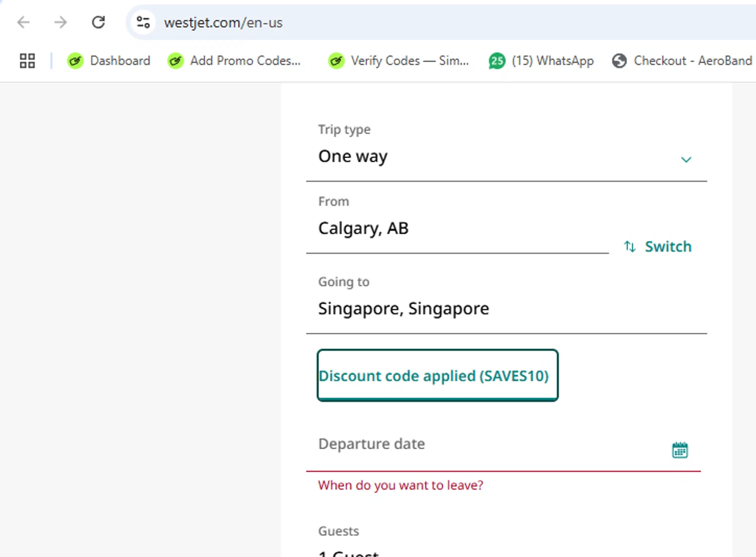Click the Switch text link
The image size is (756, 557).
coord(668,246)
